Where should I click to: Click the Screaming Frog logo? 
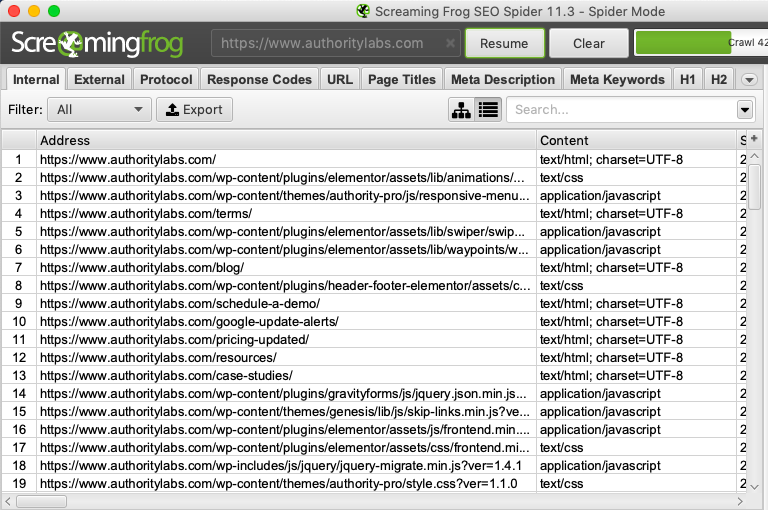(x=97, y=43)
